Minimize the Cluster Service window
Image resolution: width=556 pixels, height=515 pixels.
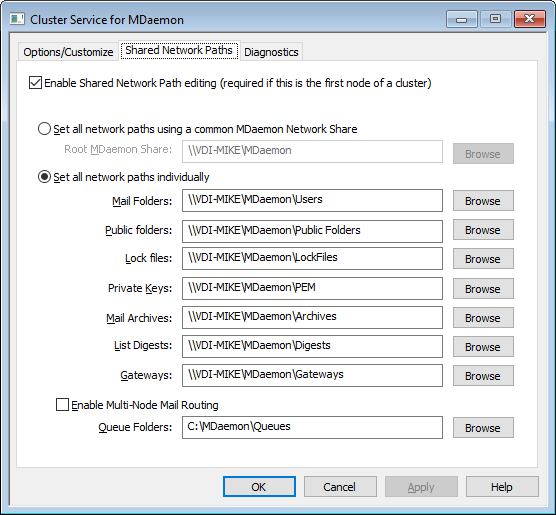coord(461,19)
